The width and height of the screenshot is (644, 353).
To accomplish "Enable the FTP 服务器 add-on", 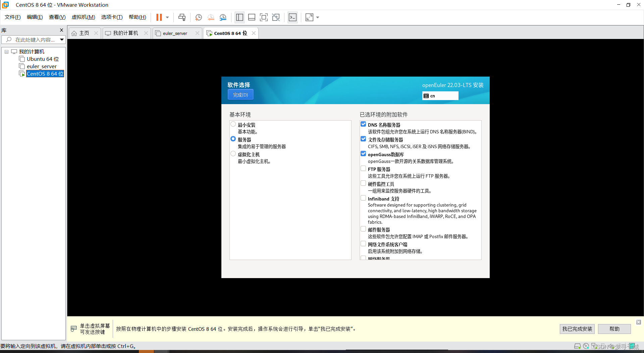I will tap(363, 169).
